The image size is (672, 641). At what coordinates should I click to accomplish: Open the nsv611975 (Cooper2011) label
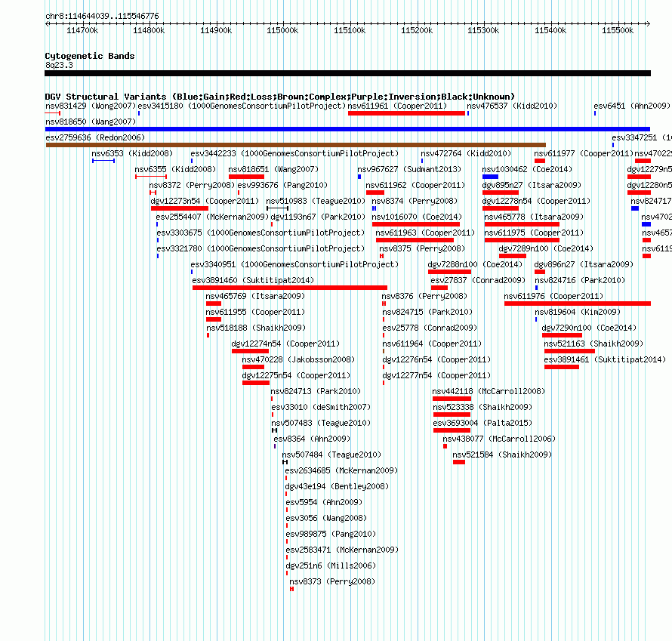(x=534, y=233)
